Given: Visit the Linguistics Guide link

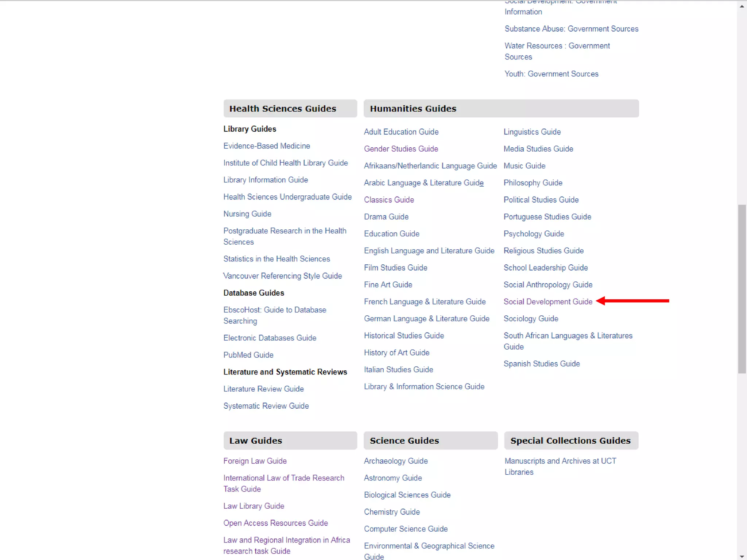Looking at the screenshot, I should (532, 132).
